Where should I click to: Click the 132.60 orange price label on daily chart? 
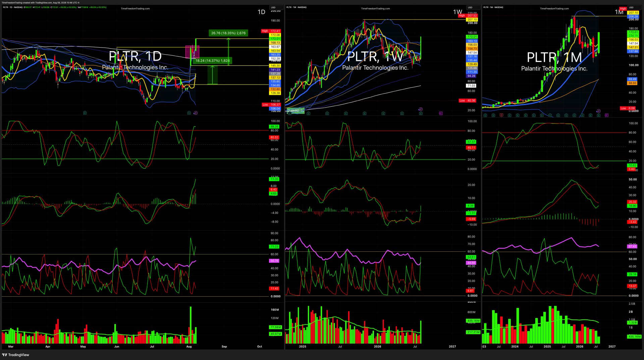click(x=275, y=89)
